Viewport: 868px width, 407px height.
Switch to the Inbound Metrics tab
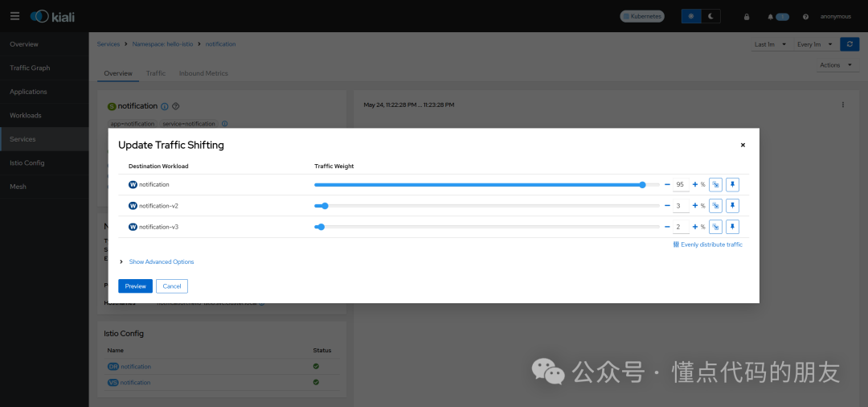point(203,73)
